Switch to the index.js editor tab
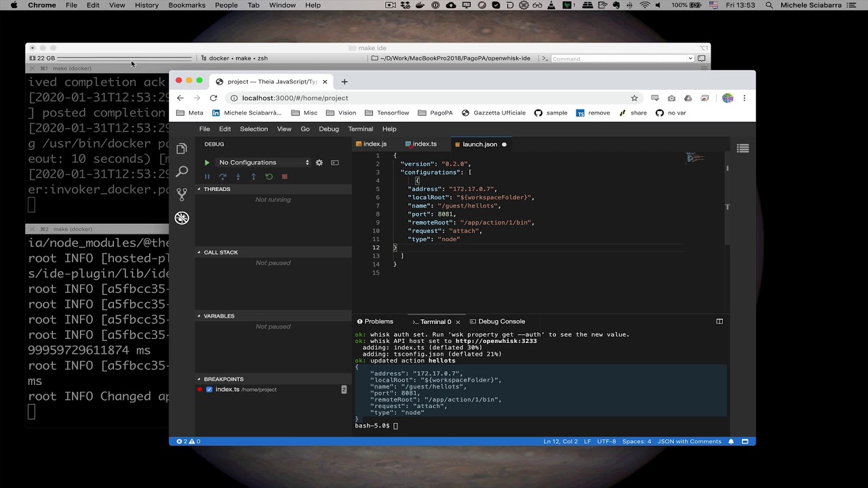This screenshot has width=868, height=488. coord(375,144)
